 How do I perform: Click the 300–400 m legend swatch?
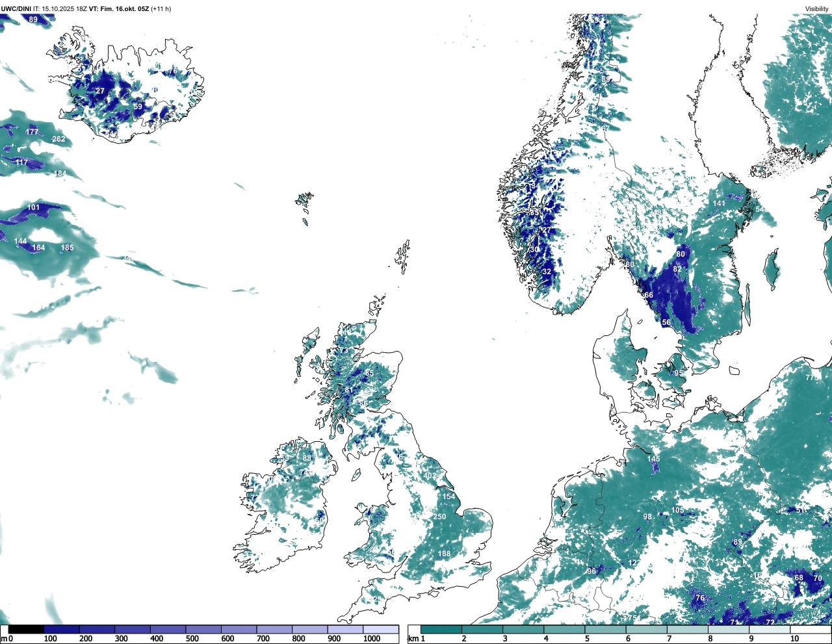coord(133,629)
